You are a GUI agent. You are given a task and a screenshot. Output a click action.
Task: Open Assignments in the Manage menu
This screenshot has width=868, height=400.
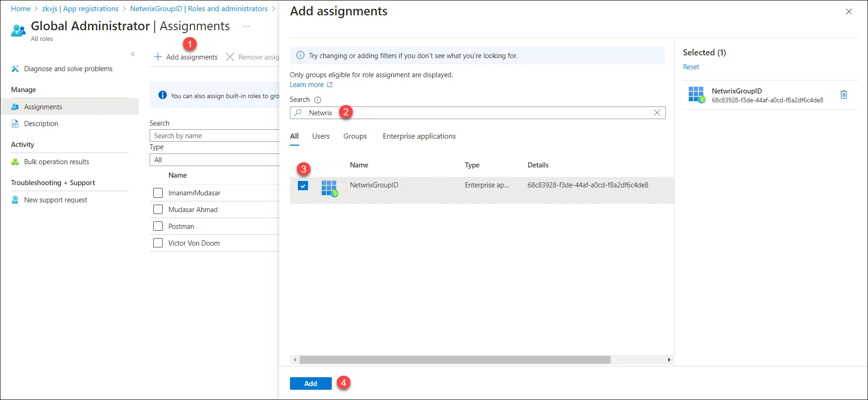click(x=70, y=107)
